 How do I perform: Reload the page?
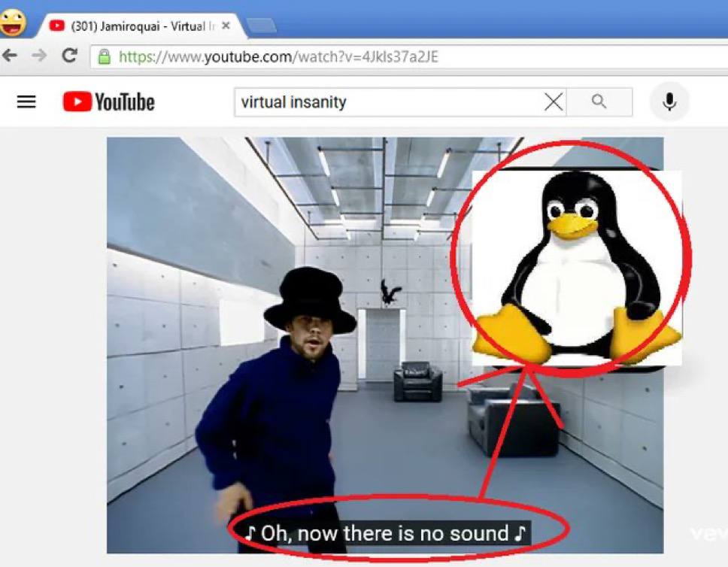pyautogui.click(x=69, y=56)
